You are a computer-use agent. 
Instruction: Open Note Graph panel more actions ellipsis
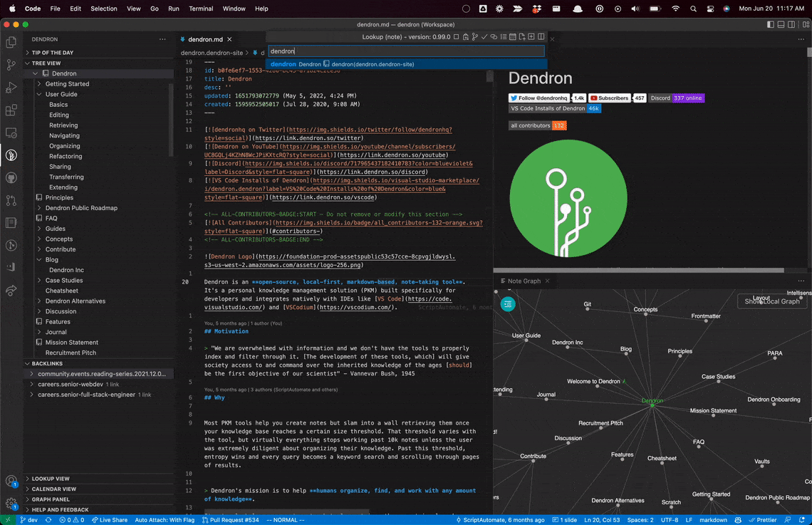(x=801, y=281)
